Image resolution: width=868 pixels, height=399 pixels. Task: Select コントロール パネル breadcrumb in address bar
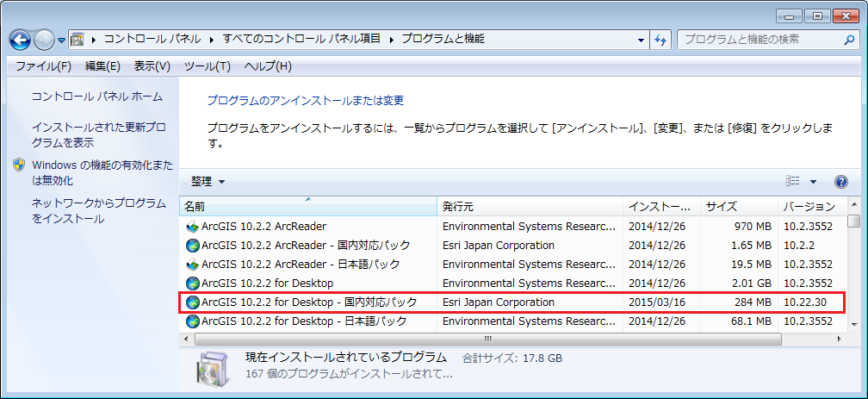tap(152, 40)
